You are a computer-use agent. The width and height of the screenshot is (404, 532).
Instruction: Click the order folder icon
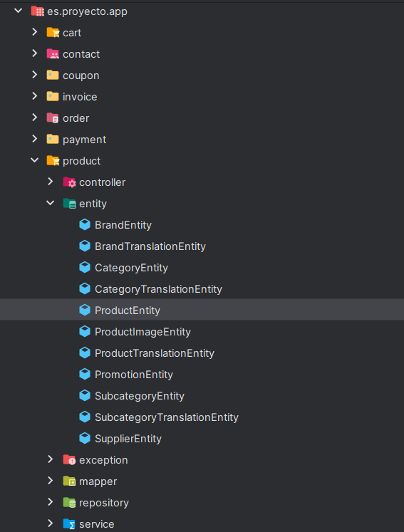(53, 118)
